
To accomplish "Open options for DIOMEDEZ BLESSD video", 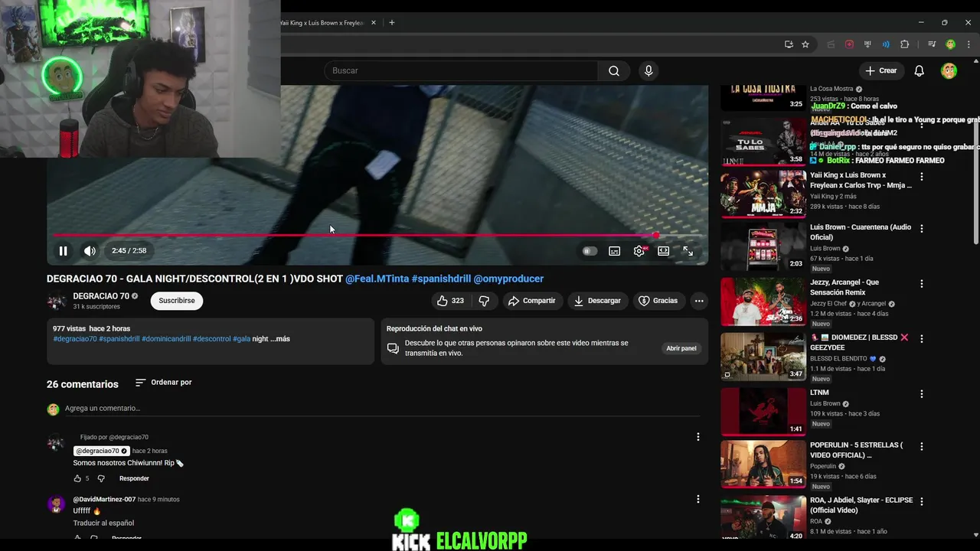I will point(921,338).
